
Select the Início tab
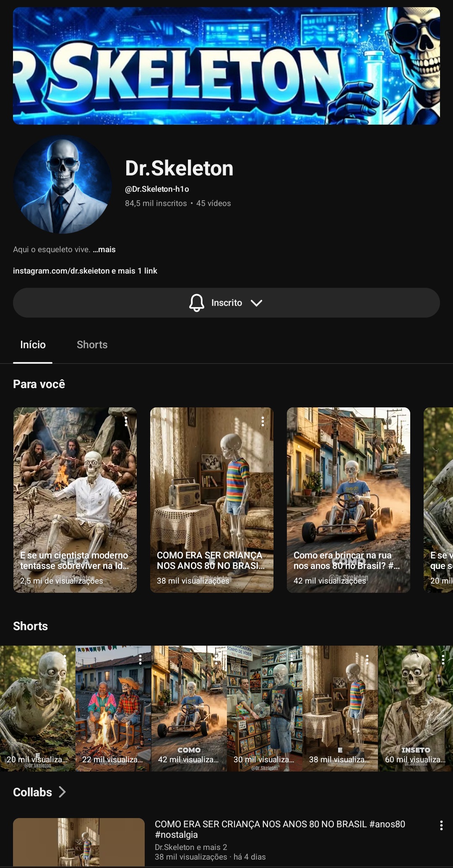pyautogui.click(x=33, y=344)
